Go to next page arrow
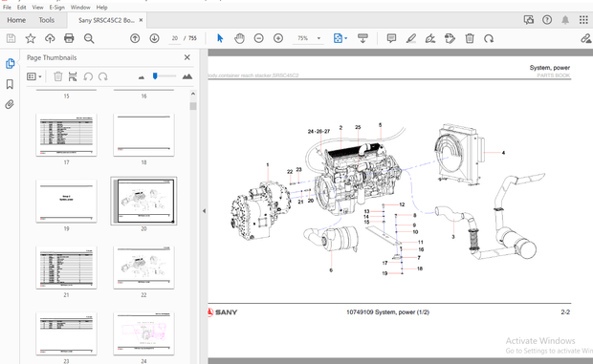Image resolution: width=593 pixels, height=364 pixels. click(x=154, y=38)
